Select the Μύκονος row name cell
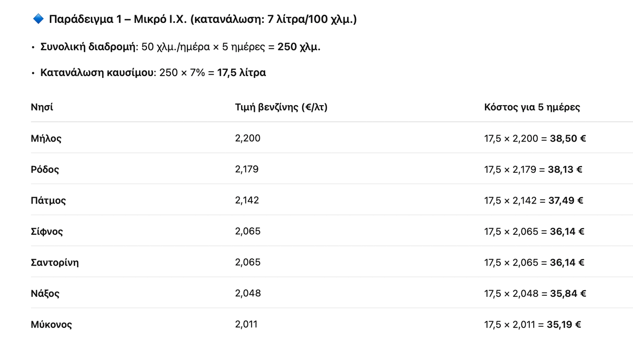 [51, 325]
